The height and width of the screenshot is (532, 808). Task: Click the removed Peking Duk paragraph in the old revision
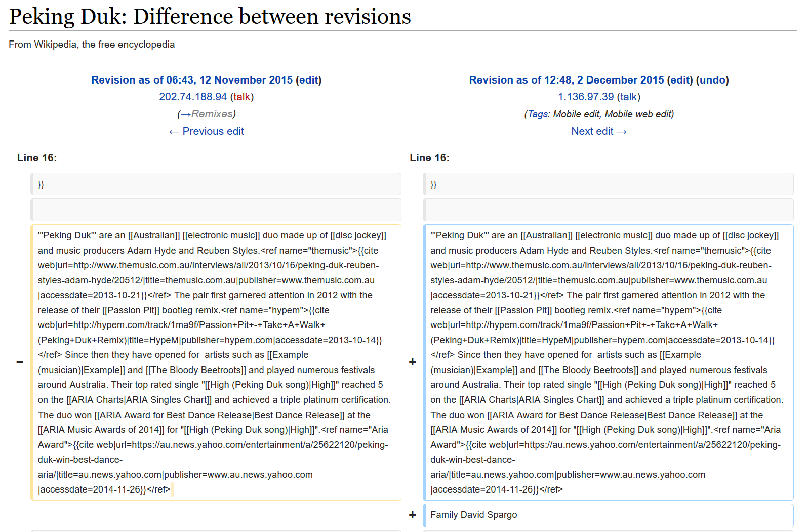pyautogui.click(x=216, y=362)
